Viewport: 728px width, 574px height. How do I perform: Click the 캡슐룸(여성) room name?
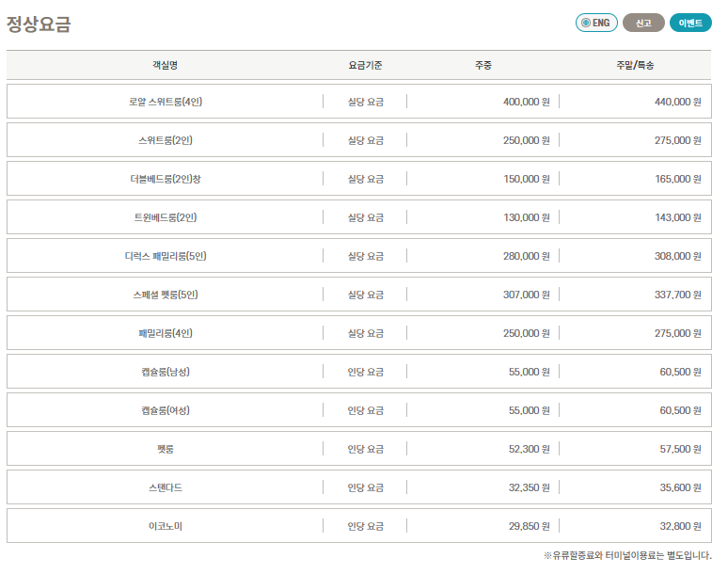(166, 410)
